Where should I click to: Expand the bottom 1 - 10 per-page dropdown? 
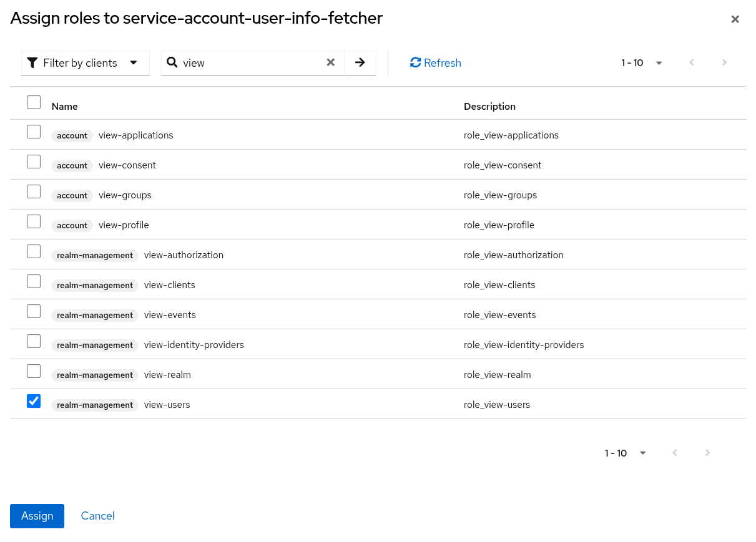pyautogui.click(x=626, y=453)
